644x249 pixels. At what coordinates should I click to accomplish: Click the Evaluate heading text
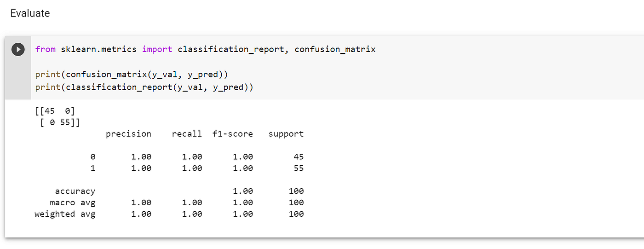coord(30,13)
